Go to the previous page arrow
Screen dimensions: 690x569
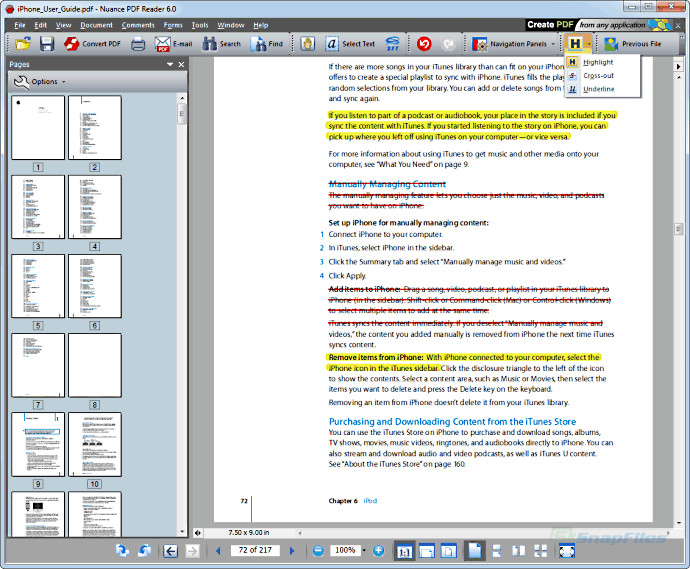tap(218, 551)
